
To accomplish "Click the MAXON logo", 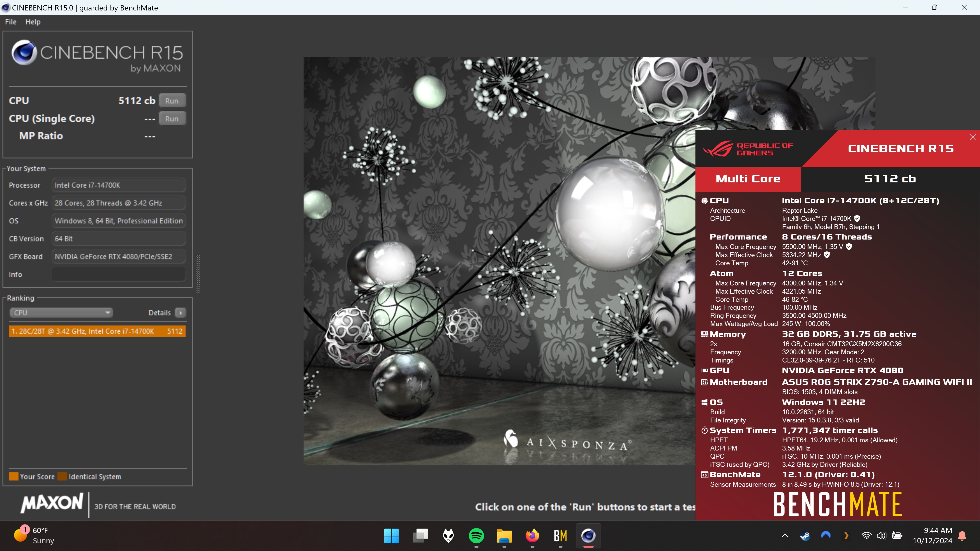I will click(x=52, y=504).
